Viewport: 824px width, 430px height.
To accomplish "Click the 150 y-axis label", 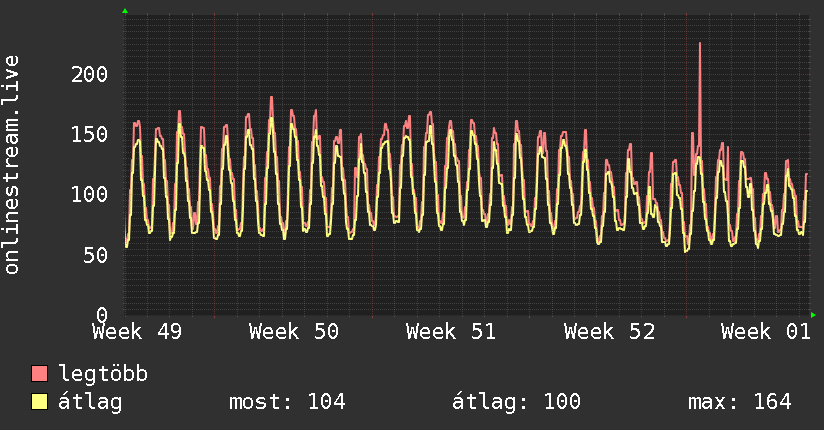I will coord(89,134).
